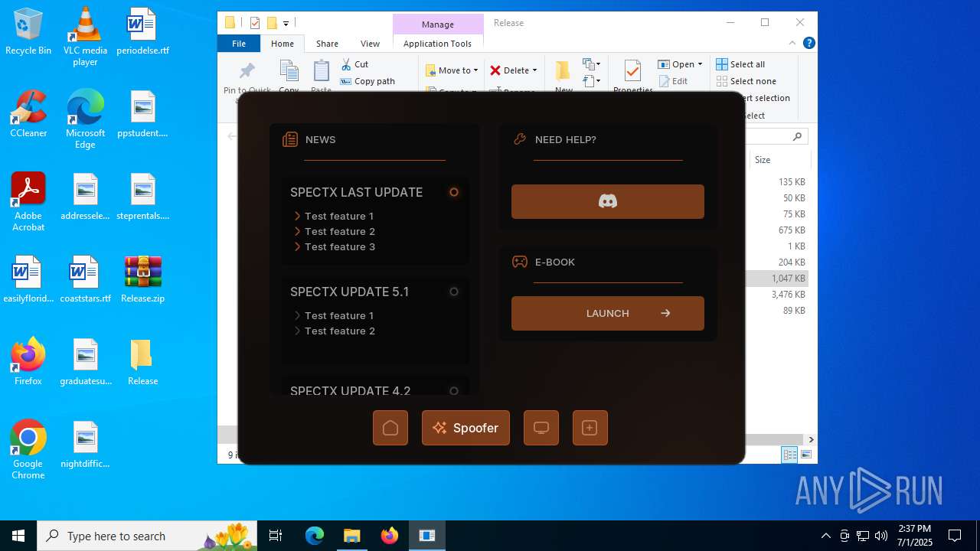
Task: Open the plus-square icon tab in SpectX
Action: pos(590,428)
